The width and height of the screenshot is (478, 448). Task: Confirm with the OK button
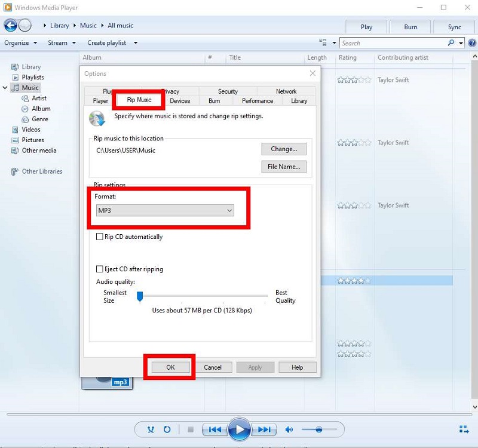pyautogui.click(x=170, y=367)
